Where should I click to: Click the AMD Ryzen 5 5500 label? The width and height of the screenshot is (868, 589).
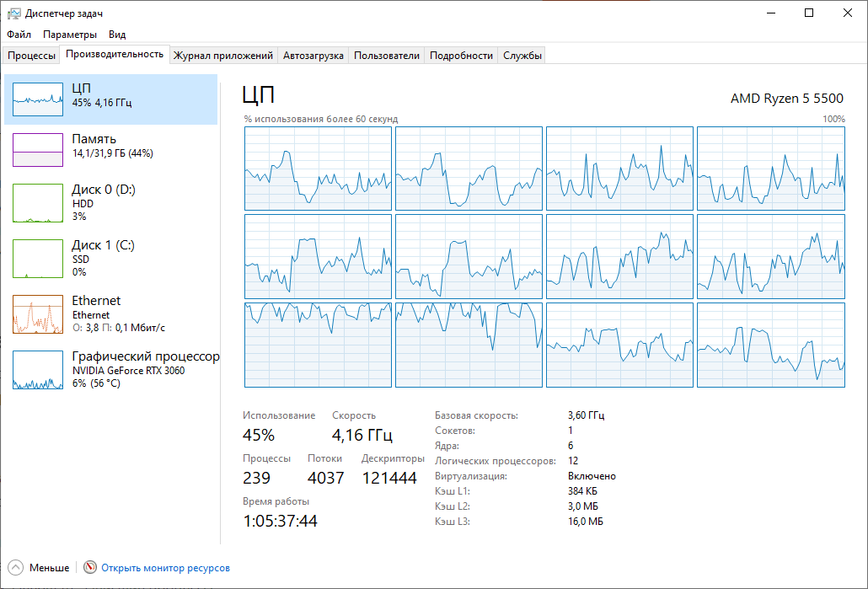click(786, 99)
